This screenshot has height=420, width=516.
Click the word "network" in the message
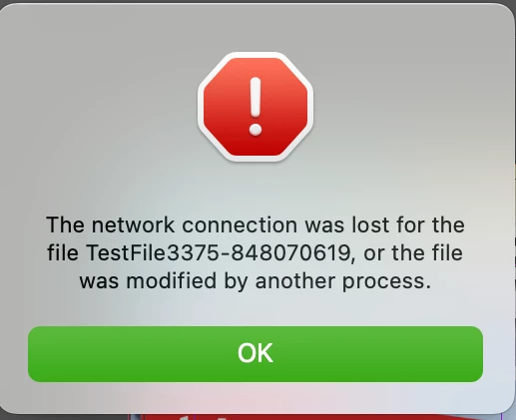click(133, 224)
